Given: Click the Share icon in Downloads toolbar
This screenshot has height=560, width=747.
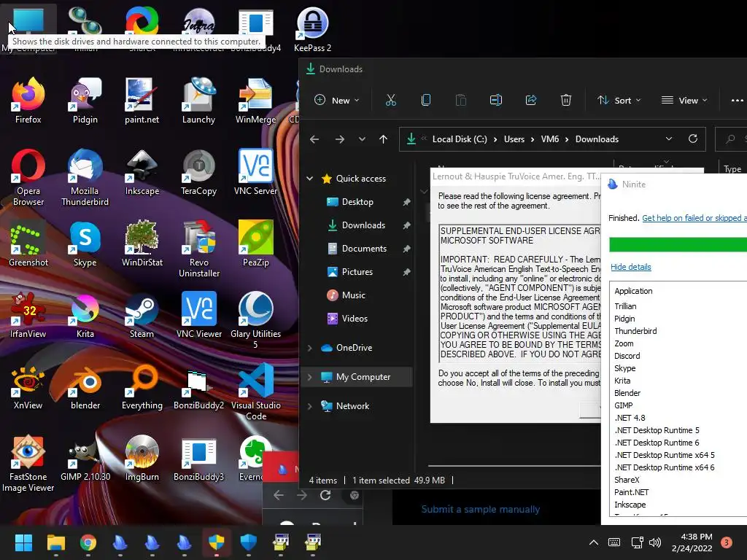Looking at the screenshot, I should pos(531,100).
